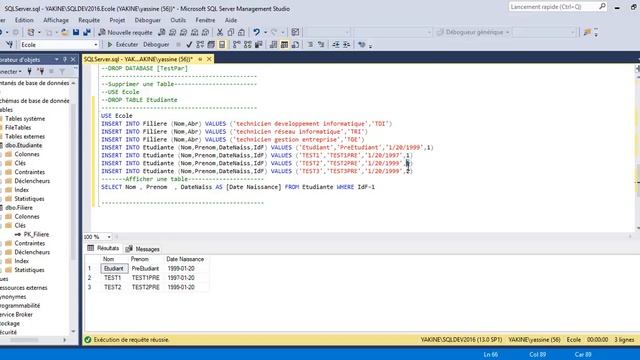Viewport: 640px width, 360px height.
Task: Click the Save All toolbar icon
Action: click(87, 32)
